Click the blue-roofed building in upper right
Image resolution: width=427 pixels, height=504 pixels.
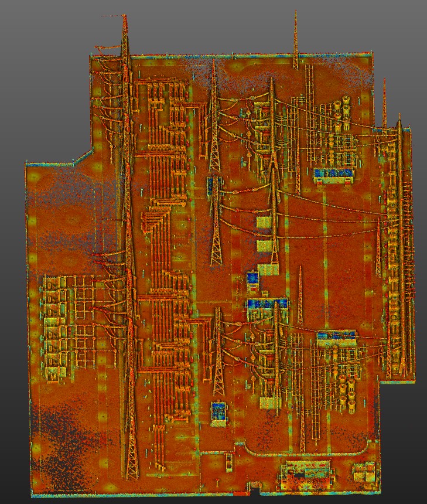pyautogui.click(x=334, y=173)
